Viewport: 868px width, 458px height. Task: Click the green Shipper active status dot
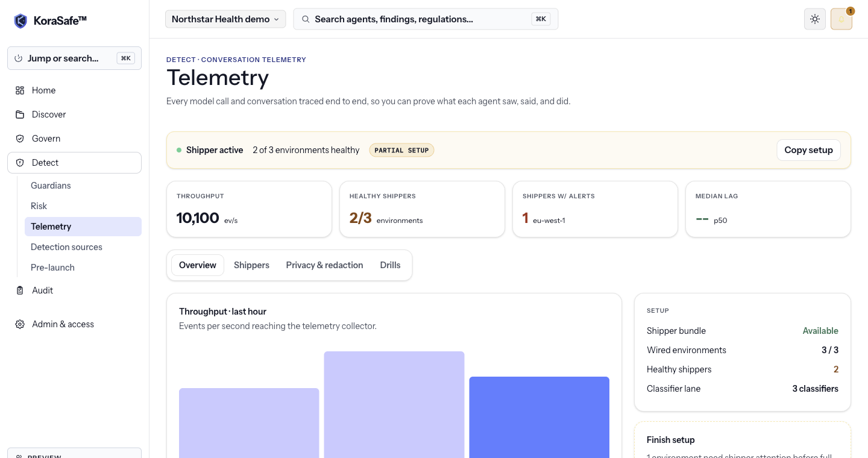(179, 150)
